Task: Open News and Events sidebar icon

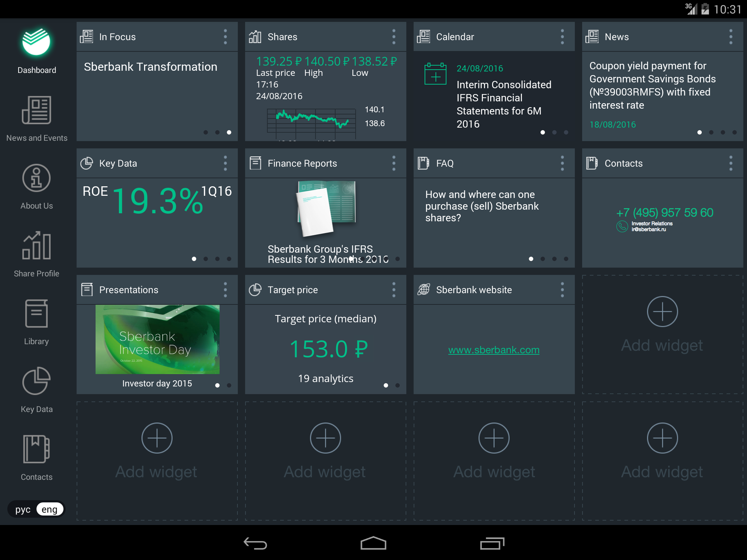Action: point(36,110)
